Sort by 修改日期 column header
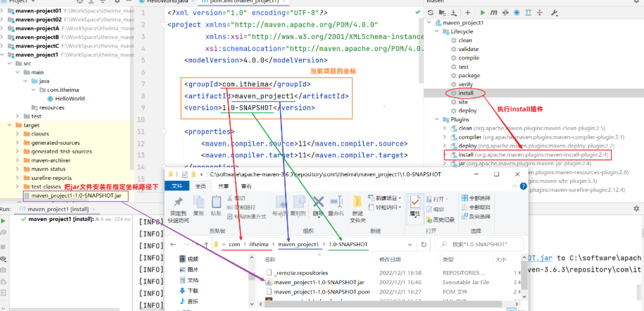The height and width of the screenshot is (311, 644). coord(389,259)
